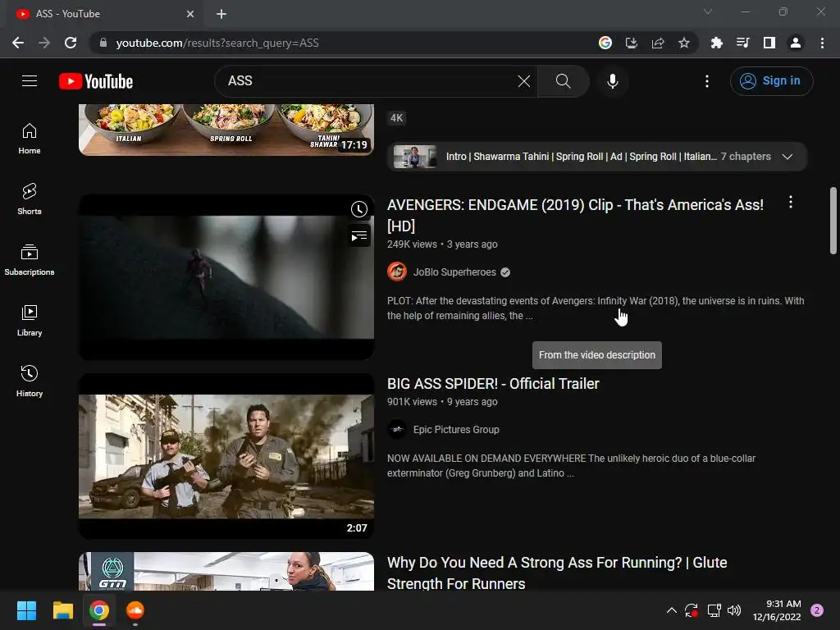Screen dimensions: 840x630
Task: Show hidden system tray icons chevron
Action: tap(671, 610)
